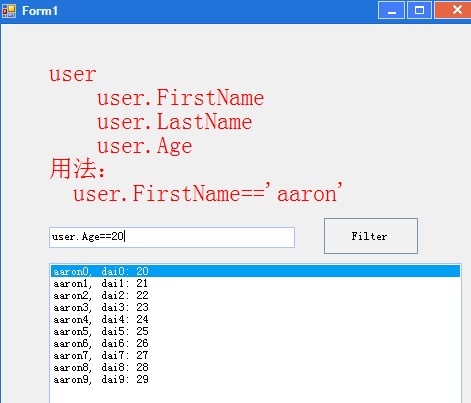
Task: Click the Form1 application icon in title bar
Action: pos(9,11)
